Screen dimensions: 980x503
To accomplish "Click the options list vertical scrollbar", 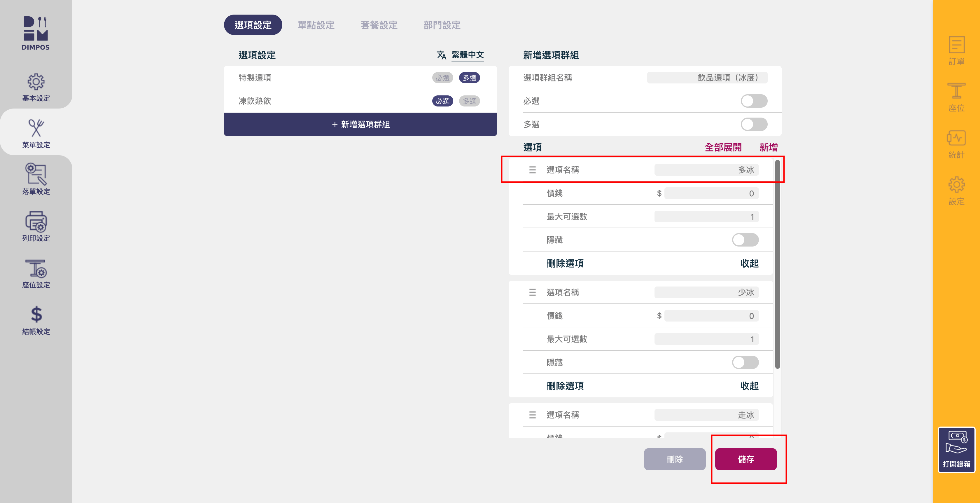I will click(777, 264).
